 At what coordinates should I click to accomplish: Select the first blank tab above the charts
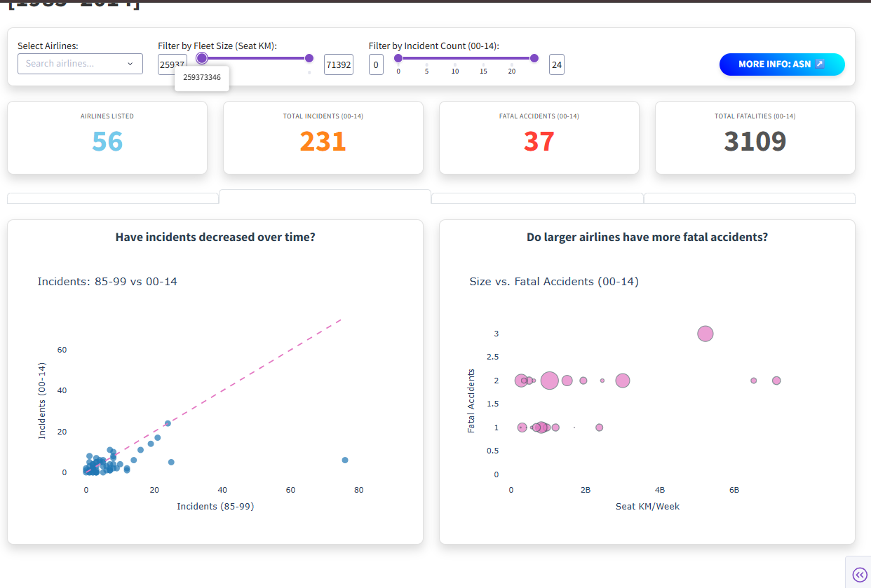(x=113, y=198)
